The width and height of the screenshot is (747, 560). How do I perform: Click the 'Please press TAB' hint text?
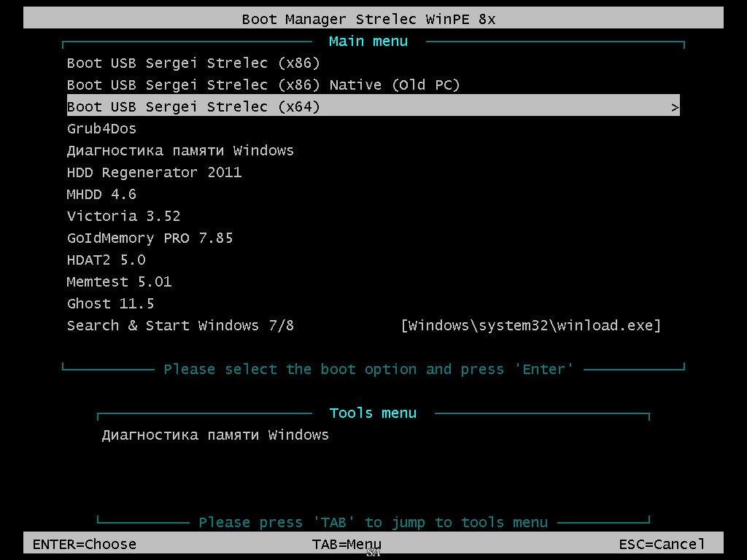(x=373, y=522)
